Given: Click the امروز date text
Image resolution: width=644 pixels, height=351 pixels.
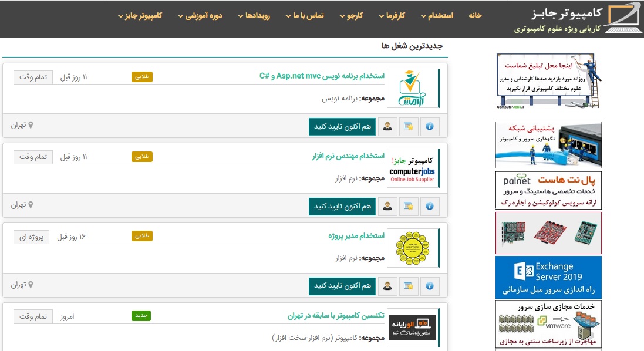Looking at the screenshot, I should [x=67, y=316].
